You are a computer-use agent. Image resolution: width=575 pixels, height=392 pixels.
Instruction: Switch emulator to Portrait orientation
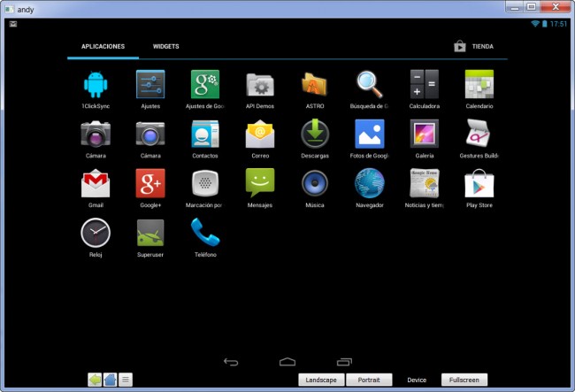tap(369, 380)
